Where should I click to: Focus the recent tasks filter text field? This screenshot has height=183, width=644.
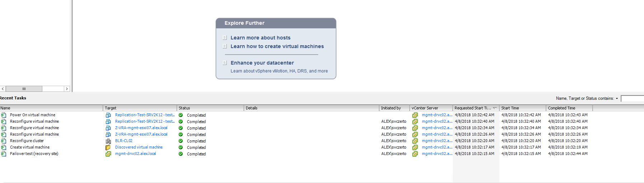[632, 98]
